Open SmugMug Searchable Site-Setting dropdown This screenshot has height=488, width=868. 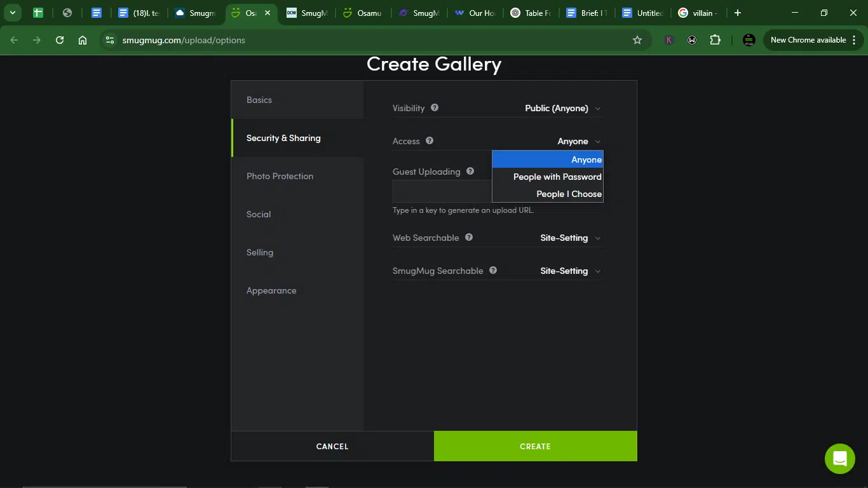[x=570, y=271]
